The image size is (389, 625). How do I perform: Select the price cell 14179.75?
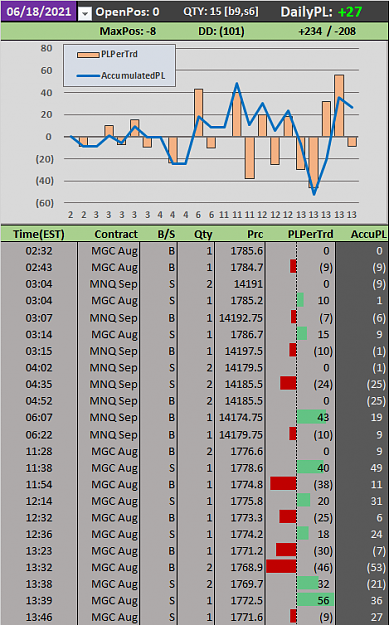[240, 434]
